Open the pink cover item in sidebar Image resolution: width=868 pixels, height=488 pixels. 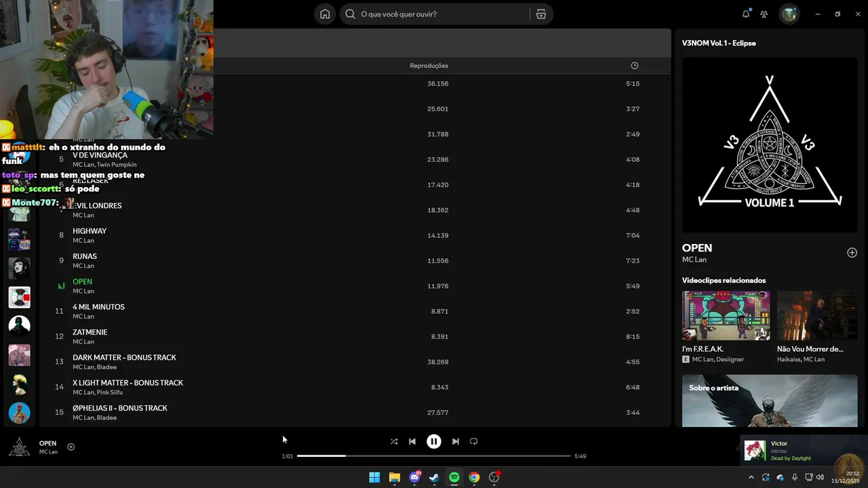(x=19, y=355)
